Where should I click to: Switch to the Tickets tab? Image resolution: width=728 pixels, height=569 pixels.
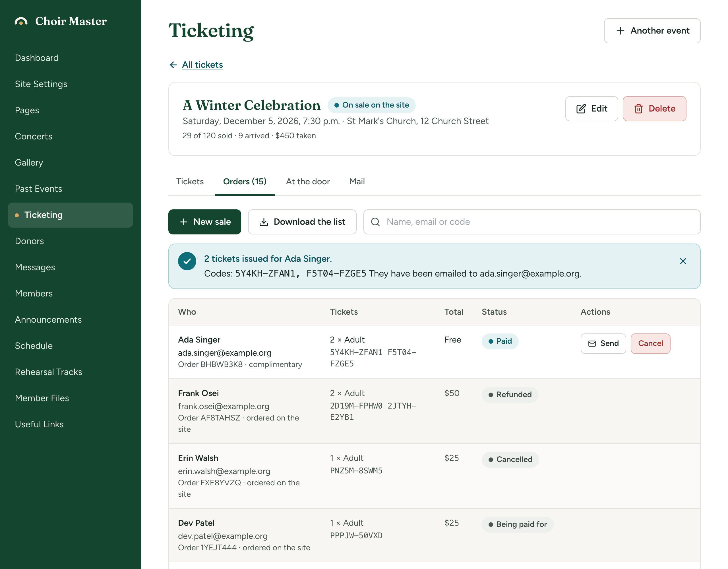click(x=190, y=182)
